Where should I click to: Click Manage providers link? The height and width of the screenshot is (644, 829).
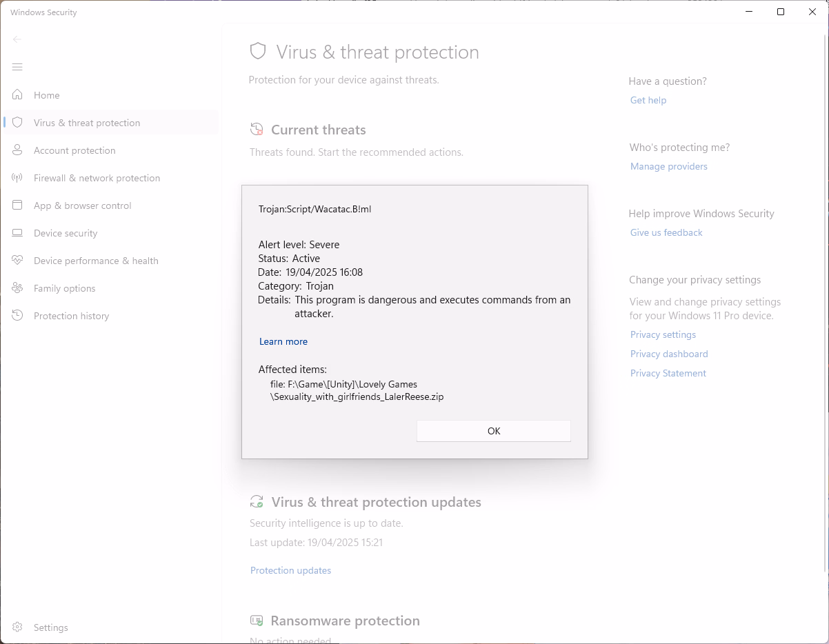click(669, 166)
